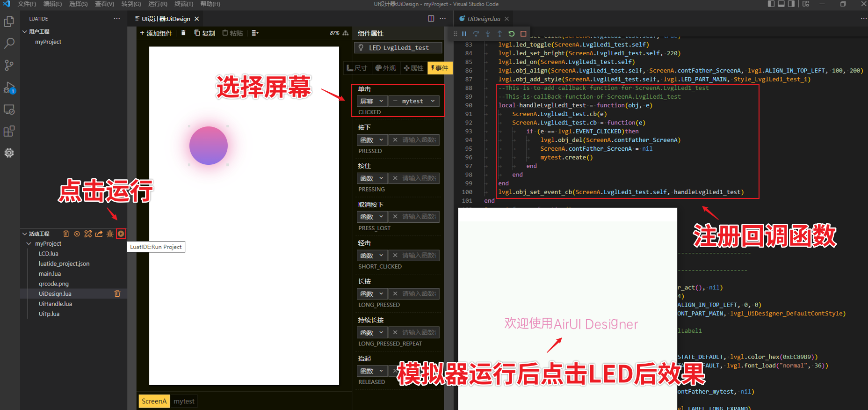Image resolution: width=868 pixels, height=410 pixels.
Task: Step out in the debug toolbar
Action: click(x=499, y=34)
